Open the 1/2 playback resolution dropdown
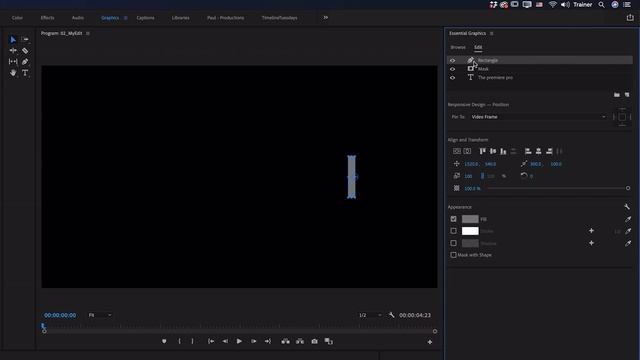This screenshot has height=360, width=640. pos(370,315)
